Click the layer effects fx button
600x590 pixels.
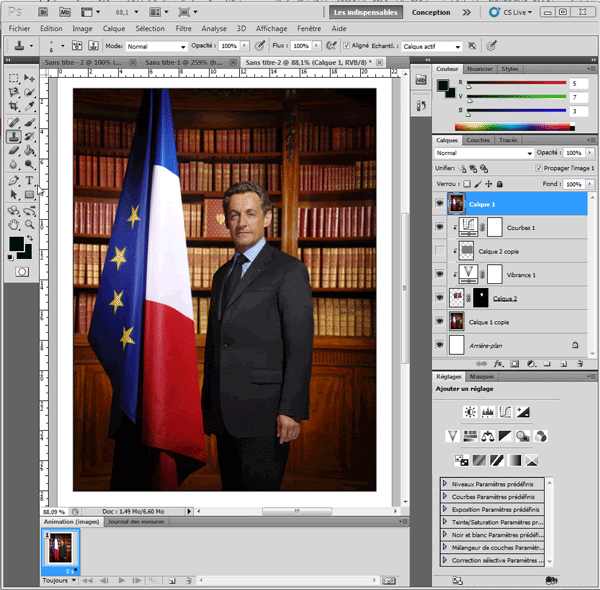[x=498, y=364]
